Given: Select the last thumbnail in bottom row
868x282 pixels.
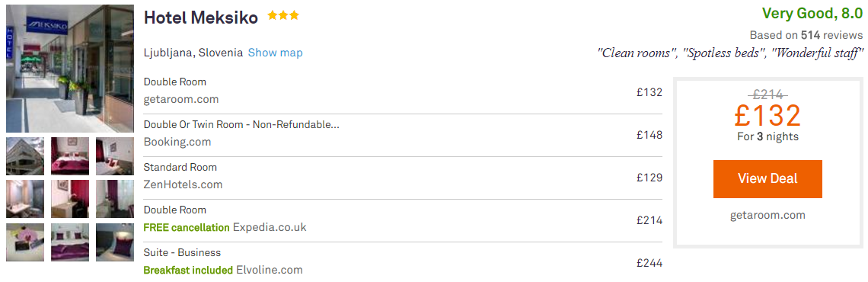Looking at the screenshot, I should click(114, 242).
